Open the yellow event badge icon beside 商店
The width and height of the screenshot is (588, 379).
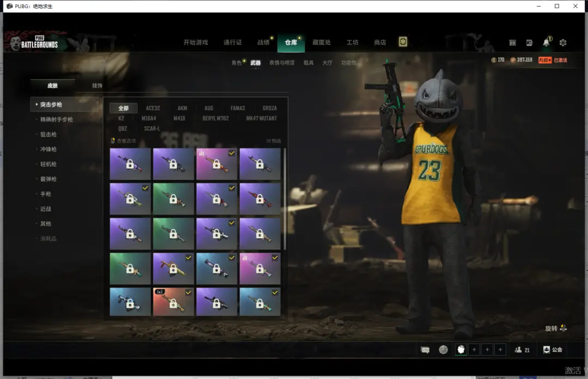[403, 41]
